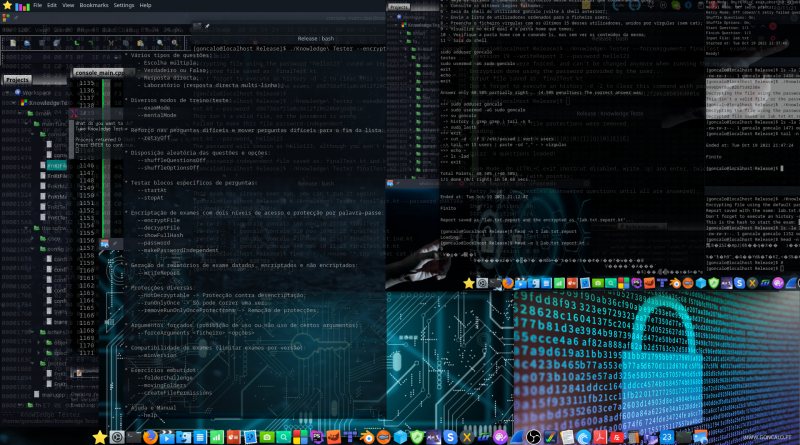
Task: Open the green shield dock icon
Action: coord(416,437)
